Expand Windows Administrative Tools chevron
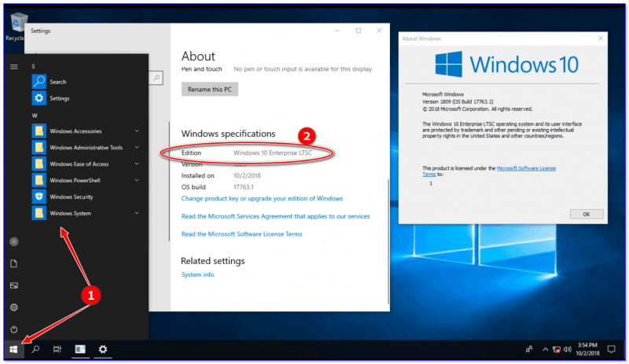 click(x=137, y=147)
